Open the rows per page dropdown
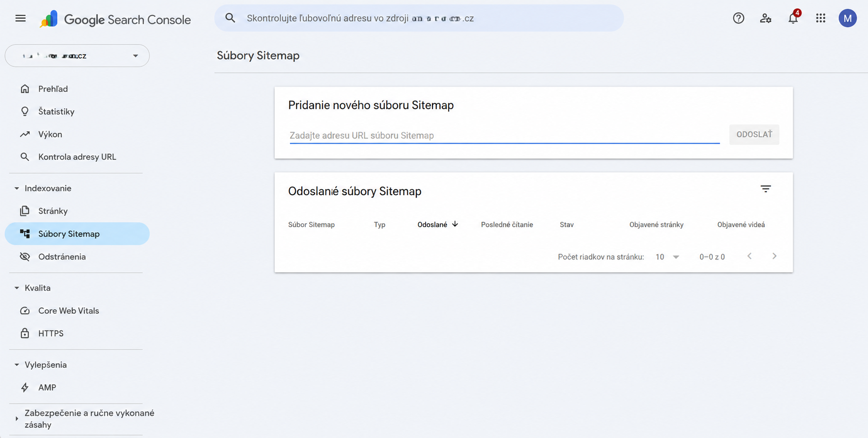 pos(667,257)
